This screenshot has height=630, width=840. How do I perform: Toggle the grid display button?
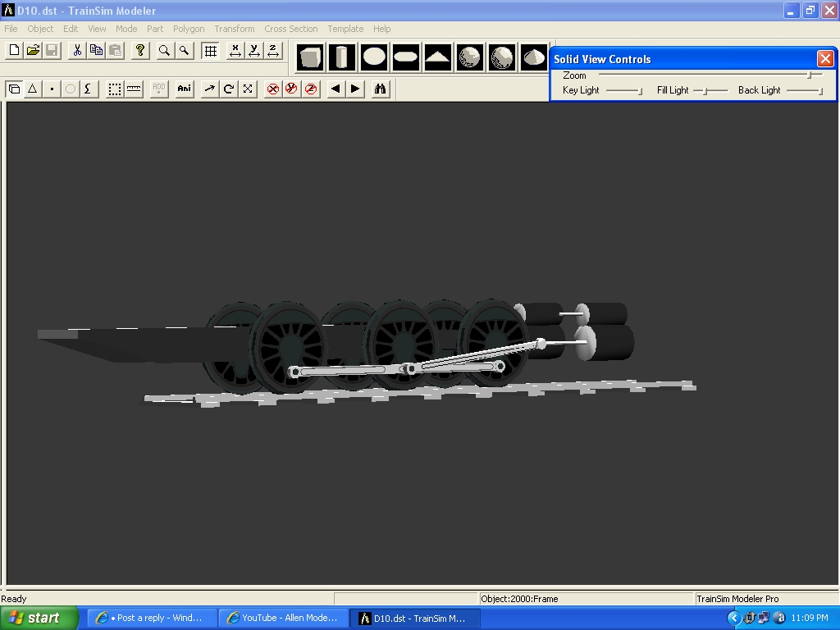click(x=211, y=51)
